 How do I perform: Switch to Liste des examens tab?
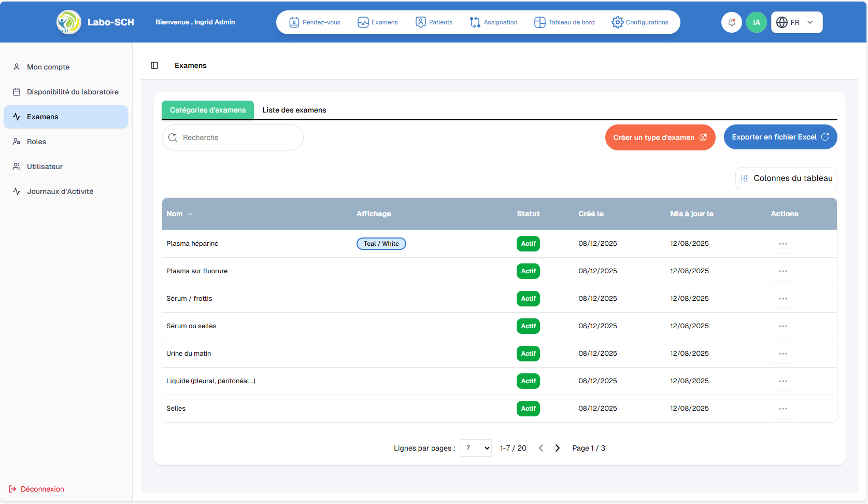coord(294,110)
